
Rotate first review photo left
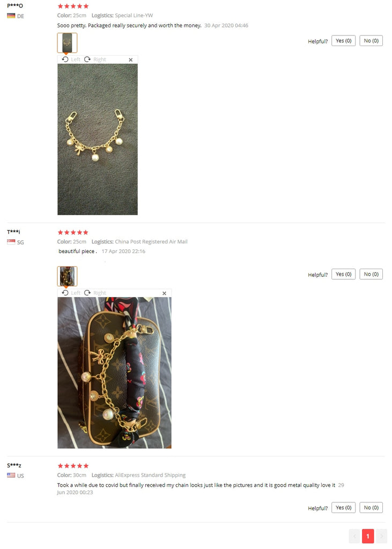click(71, 60)
